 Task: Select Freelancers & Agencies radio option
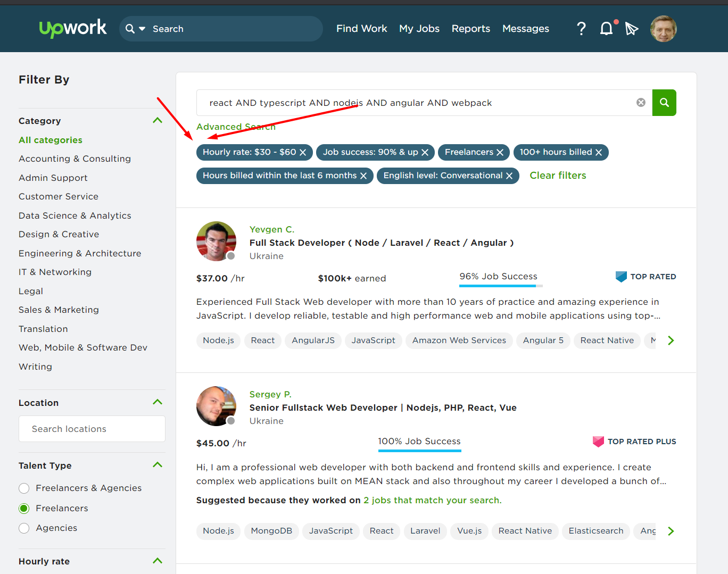point(24,488)
